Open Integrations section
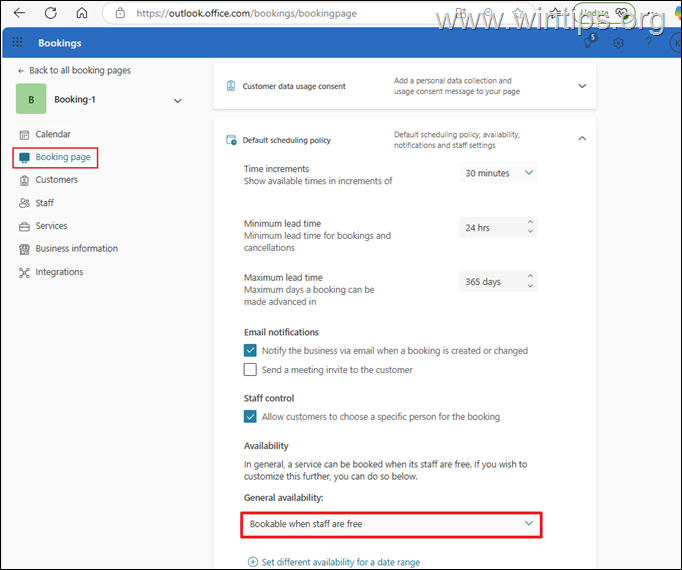This screenshot has width=682, height=570. click(x=59, y=272)
